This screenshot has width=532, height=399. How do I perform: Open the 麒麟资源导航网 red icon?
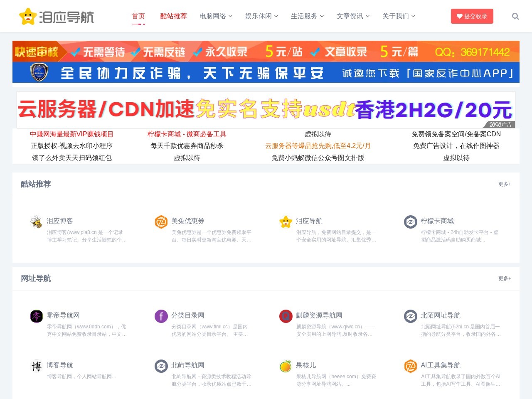(x=286, y=316)
